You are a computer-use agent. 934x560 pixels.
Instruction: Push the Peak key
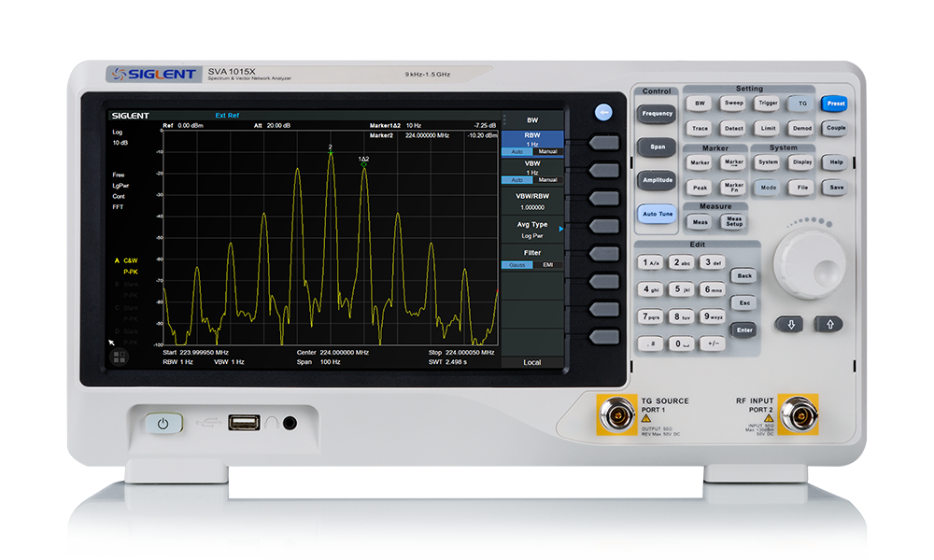[x=700, y=188]
